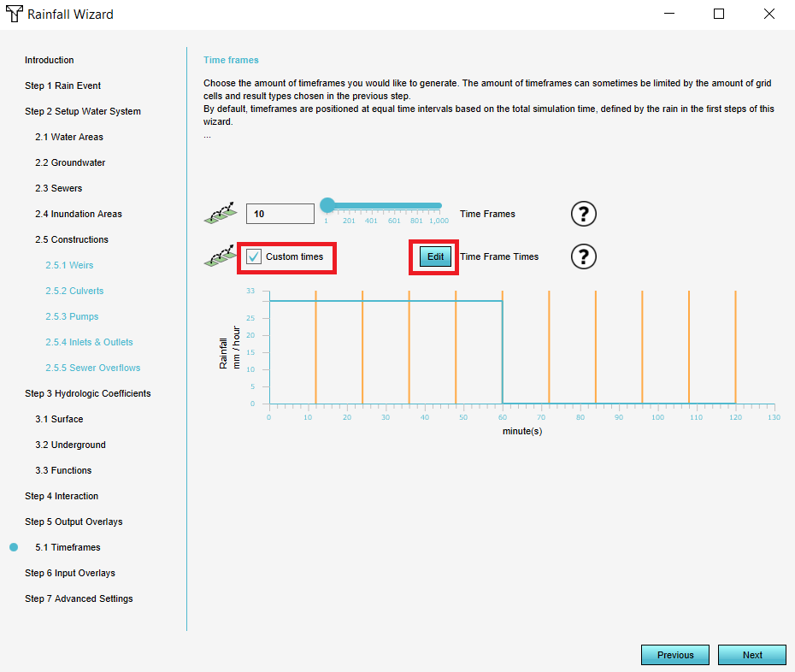Image resolution: width=795 pixels, height=672 pixels.
Task: Click the timeframe icon next to the count field
Action: pyautogui.click(x=220, y=214)
